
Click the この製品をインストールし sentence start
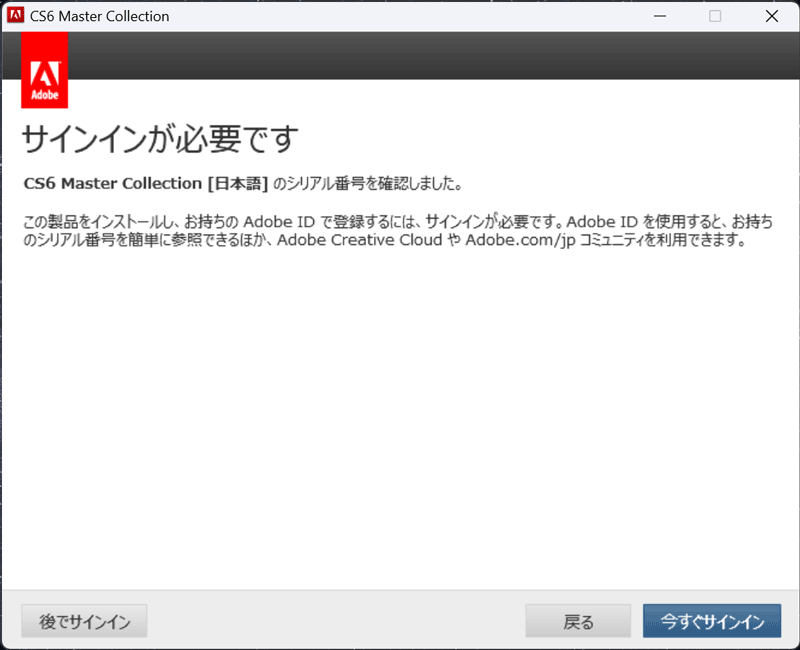point(98,221)
